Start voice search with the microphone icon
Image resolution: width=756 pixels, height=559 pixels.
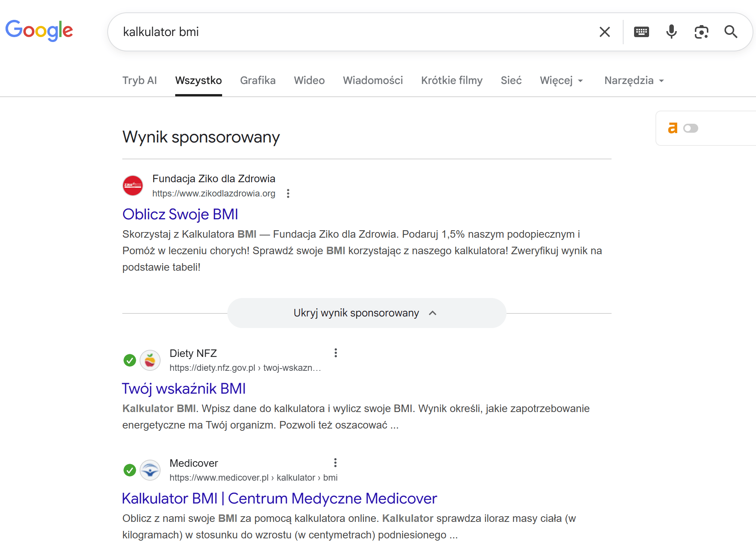click(x=671, y=32)
